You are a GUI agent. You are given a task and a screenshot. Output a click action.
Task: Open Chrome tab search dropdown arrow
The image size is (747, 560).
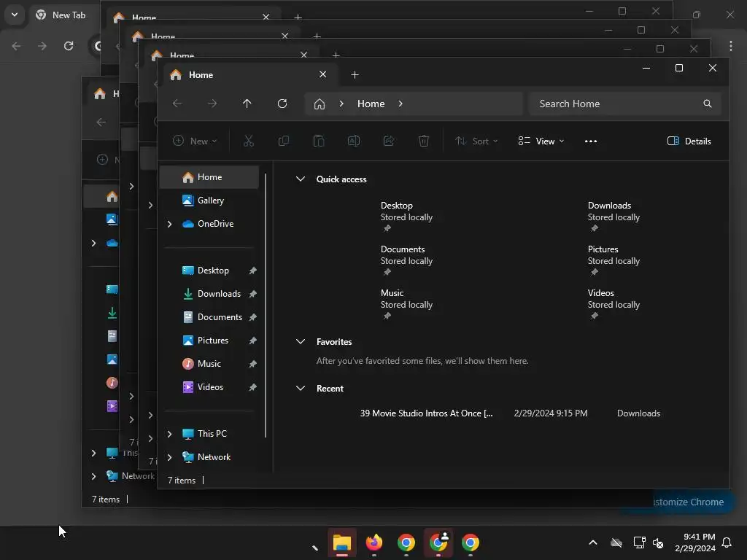15,15
